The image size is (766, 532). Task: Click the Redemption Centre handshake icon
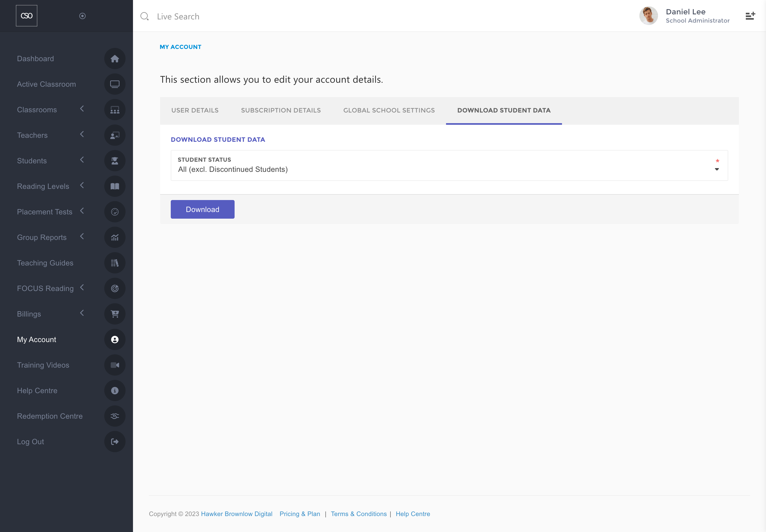(115, 416)
